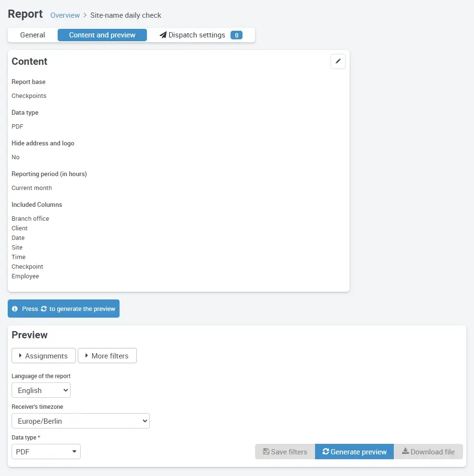Click the counter badge on Dispatch settings
Viewport: 474px width, 476px height.
tap(236, 35)
